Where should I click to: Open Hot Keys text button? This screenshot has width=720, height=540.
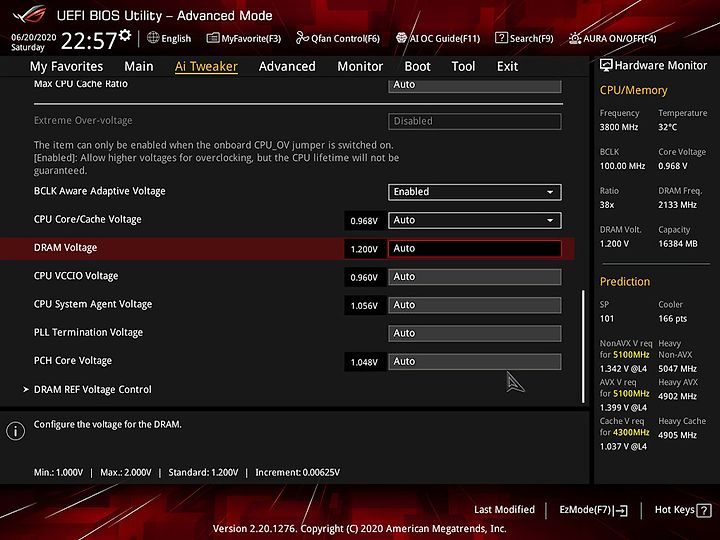click(x=675, y=510)
